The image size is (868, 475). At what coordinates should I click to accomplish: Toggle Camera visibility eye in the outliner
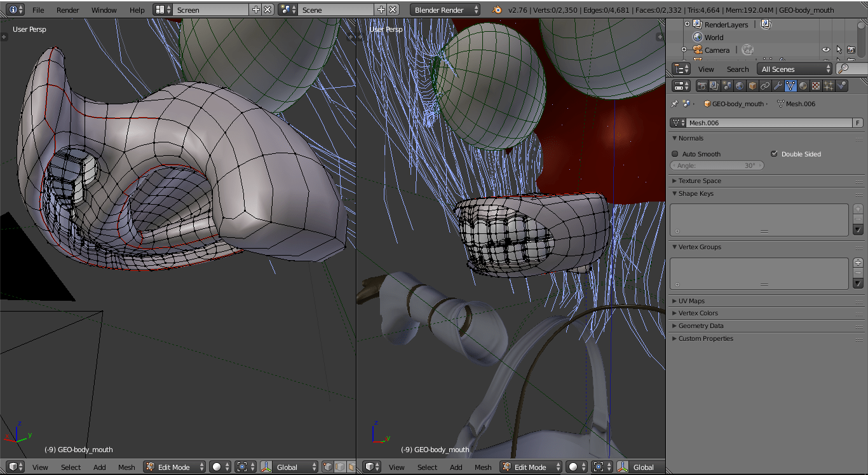click(x=825, y=50)
